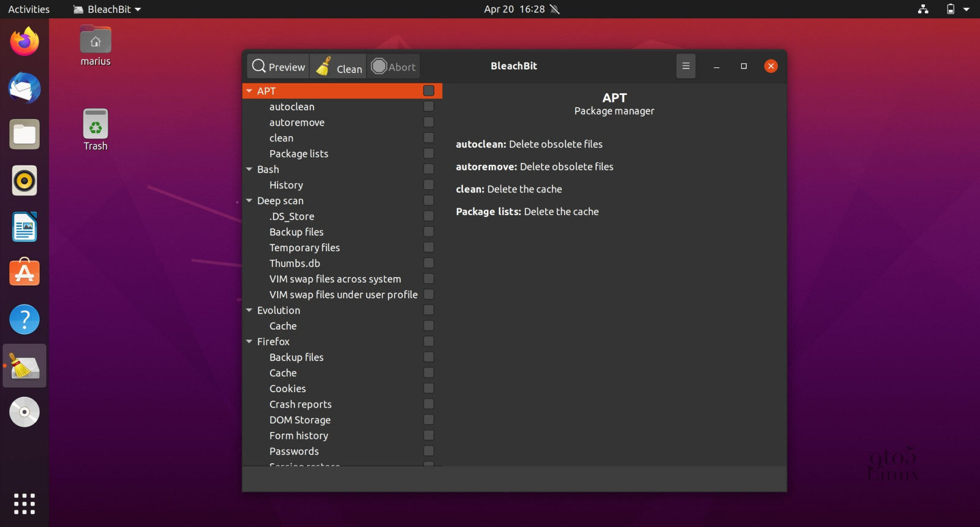This screenshot has width=980, height=527.
Task: Click the notifications-disabled bell icon
Action: 554,9
